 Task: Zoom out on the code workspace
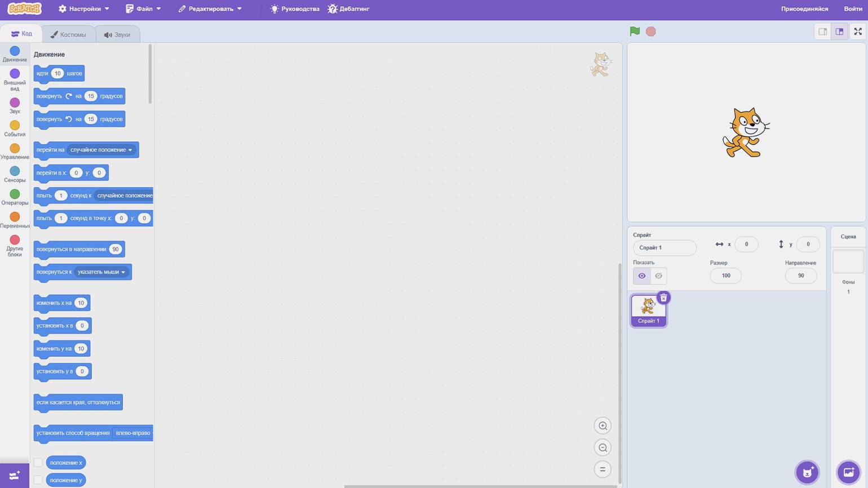[603, 448]
